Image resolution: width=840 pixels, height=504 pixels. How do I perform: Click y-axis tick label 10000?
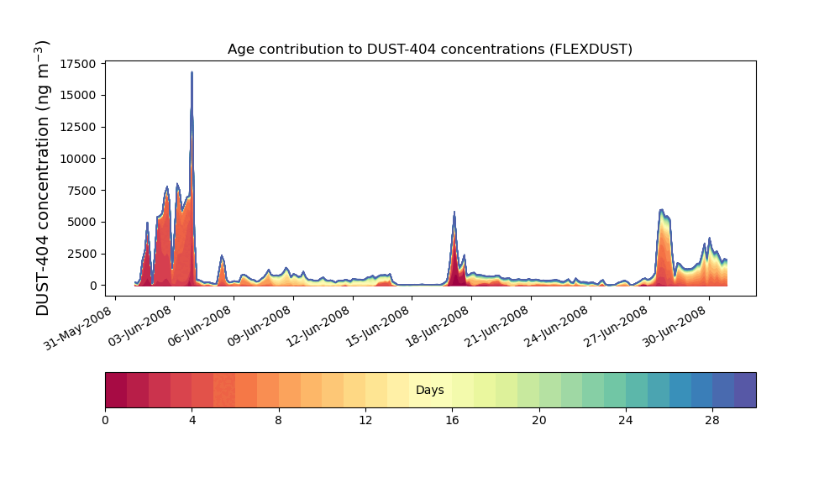point(78,159)
